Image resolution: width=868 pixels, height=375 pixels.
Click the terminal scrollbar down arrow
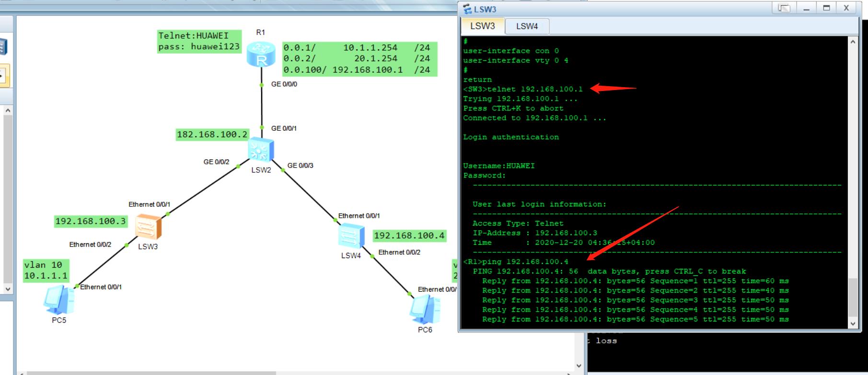pyautogui.click(x=853, y=323)
